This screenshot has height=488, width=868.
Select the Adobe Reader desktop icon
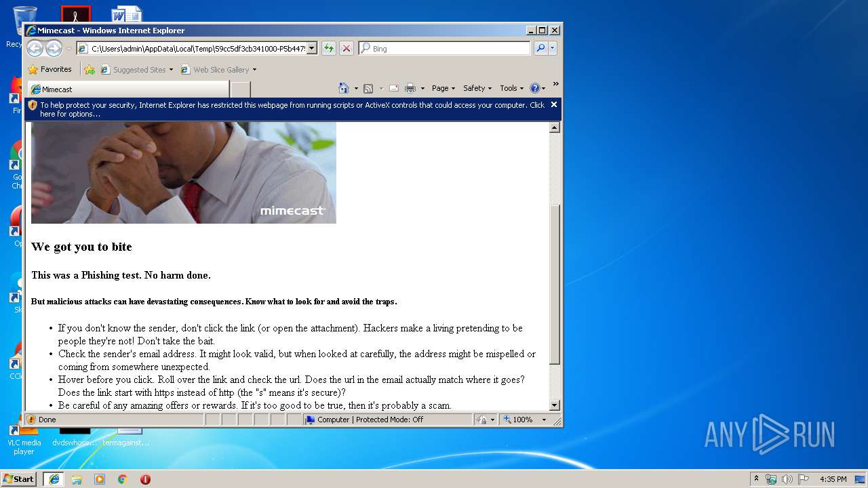pyautogui.click(x=75, y=14)
